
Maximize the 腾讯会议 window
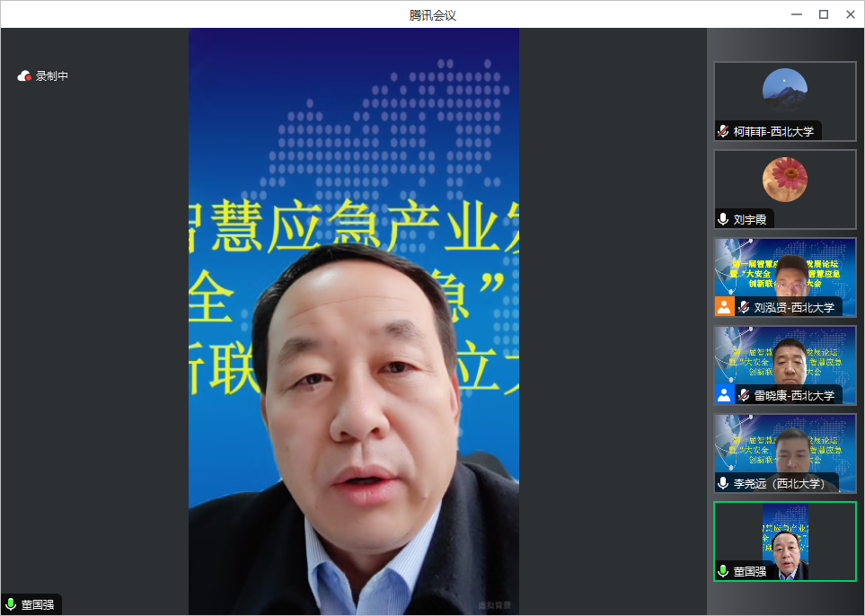[823, 14]
